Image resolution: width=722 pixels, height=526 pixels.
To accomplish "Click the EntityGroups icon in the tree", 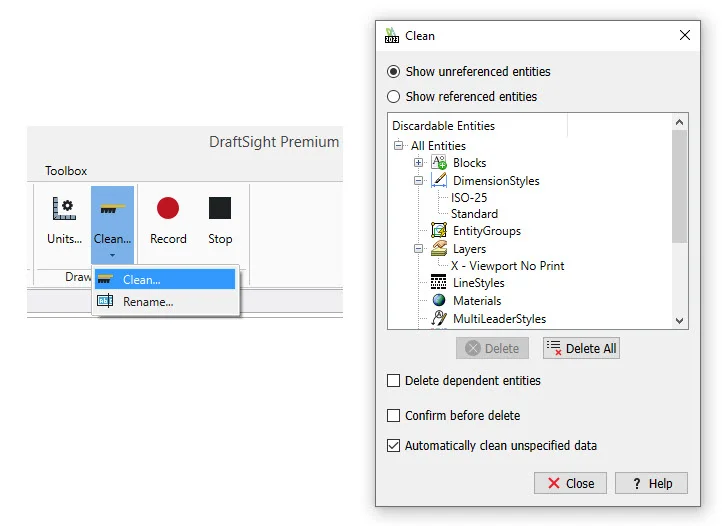I will (439, 230).
